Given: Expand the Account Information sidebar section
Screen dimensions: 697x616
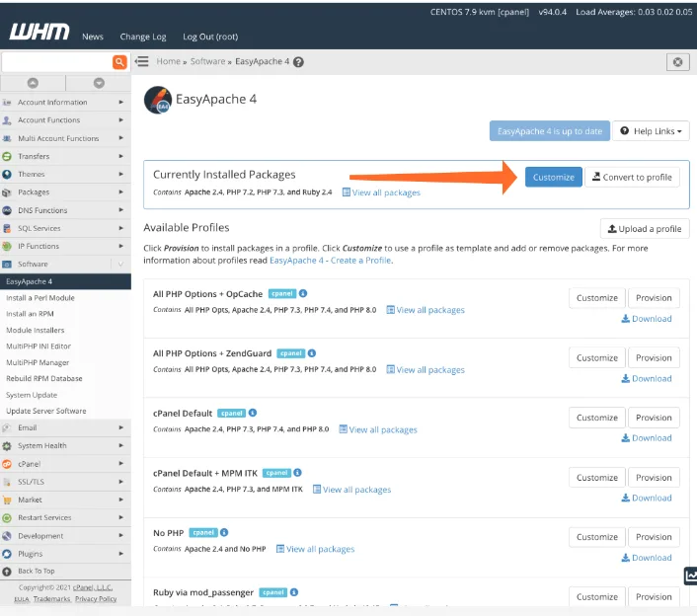Looking at the screenshot, I should 65,103.
